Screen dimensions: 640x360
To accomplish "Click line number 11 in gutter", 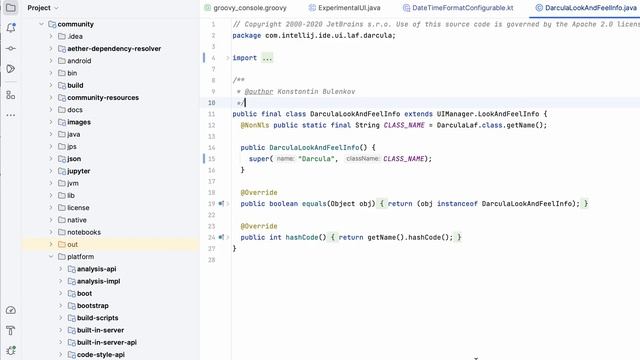I will (x=211, y=114).
